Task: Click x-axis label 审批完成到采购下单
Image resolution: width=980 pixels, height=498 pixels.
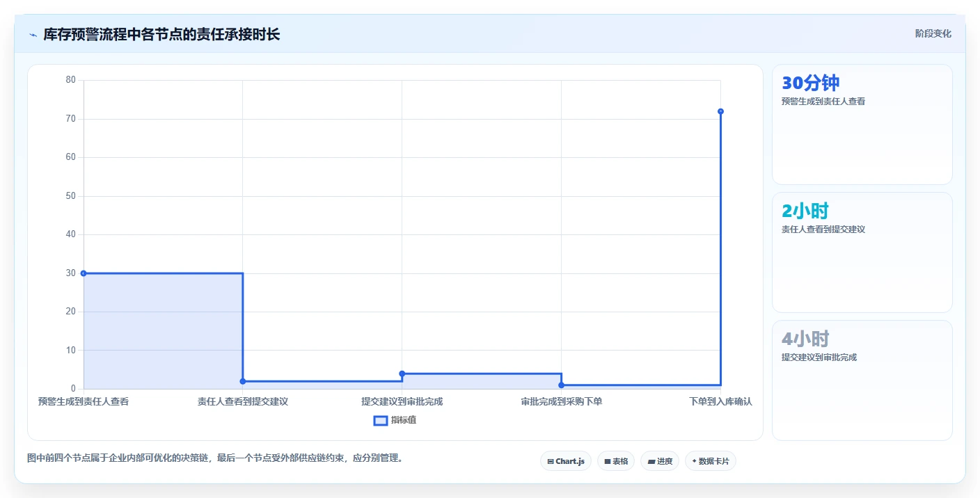Action: click(x=562, y=401)
